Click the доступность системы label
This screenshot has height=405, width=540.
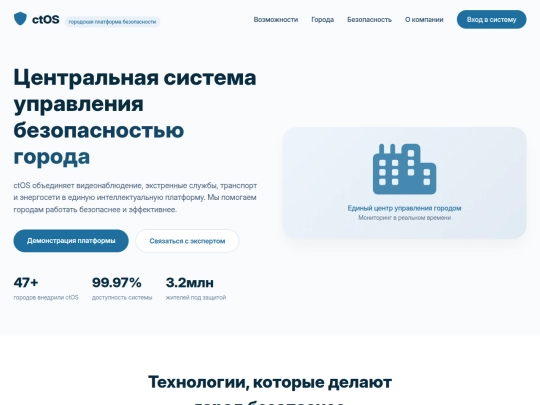pos(122,297)
